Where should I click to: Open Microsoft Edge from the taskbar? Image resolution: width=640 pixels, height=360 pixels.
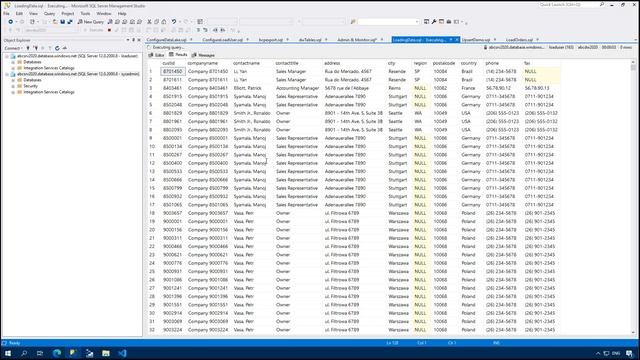[x=57, y=353]
